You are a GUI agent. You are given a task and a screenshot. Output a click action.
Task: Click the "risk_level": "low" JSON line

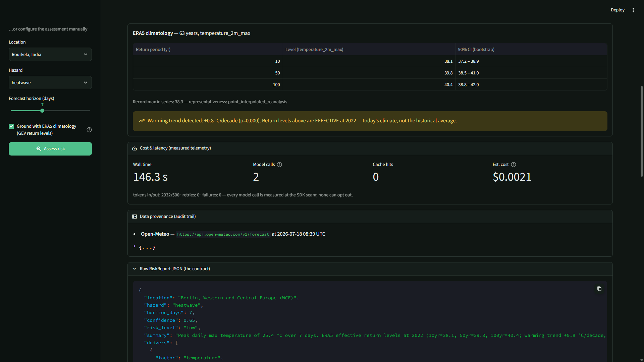(172, 328)
